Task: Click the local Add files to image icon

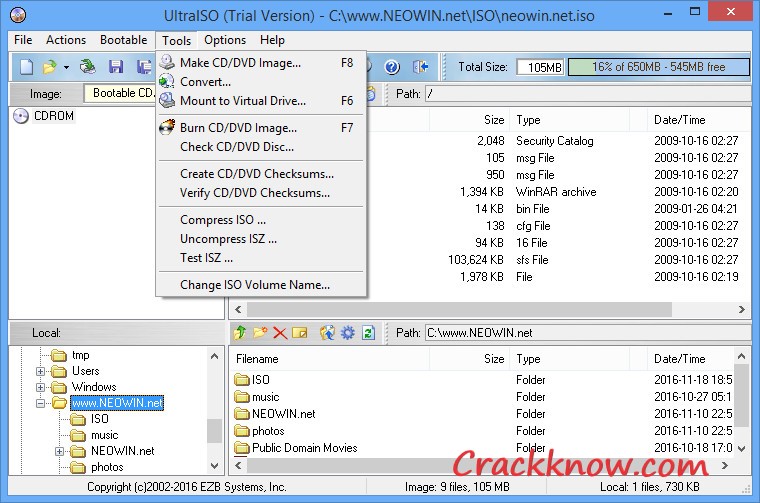Action: [327, 333]
